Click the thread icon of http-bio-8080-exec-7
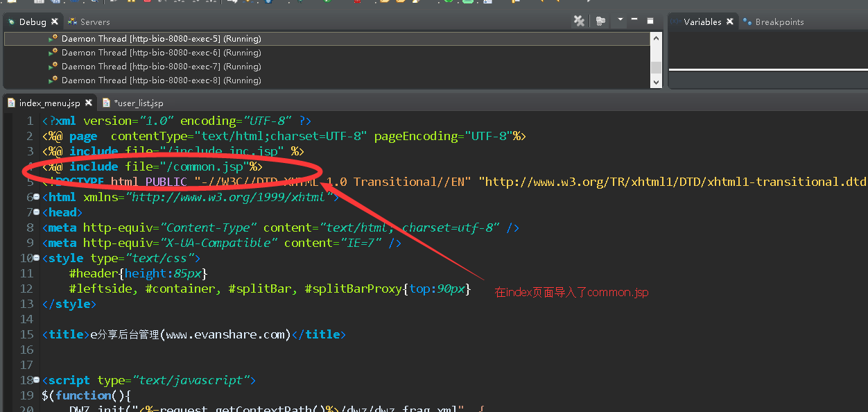 click(x=53, y=66)
